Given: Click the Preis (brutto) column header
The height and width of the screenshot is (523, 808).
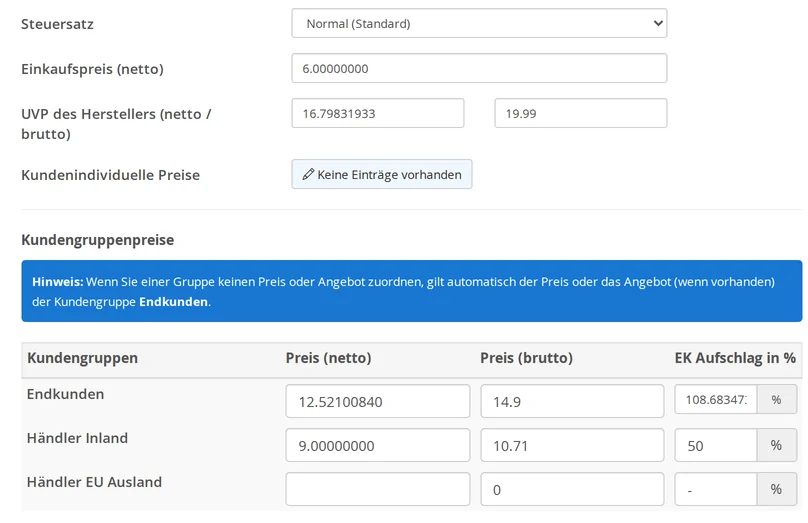Looking at the screenshot, I should pyautogui.click(x=526, y=358).
